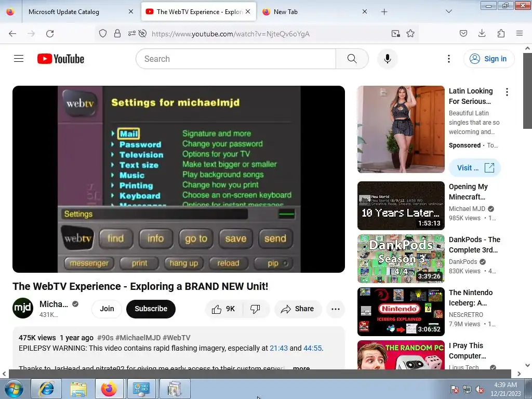Visit the sponsored advertiser site
The image size is (532, 399).
click(x=475, y=168)
